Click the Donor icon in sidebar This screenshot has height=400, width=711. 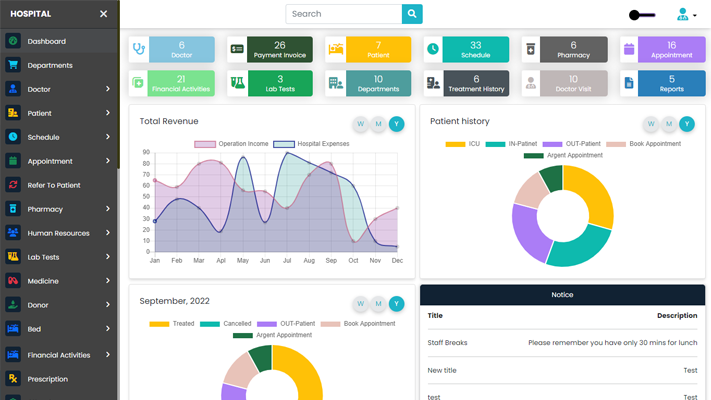[x=13, y=305]
